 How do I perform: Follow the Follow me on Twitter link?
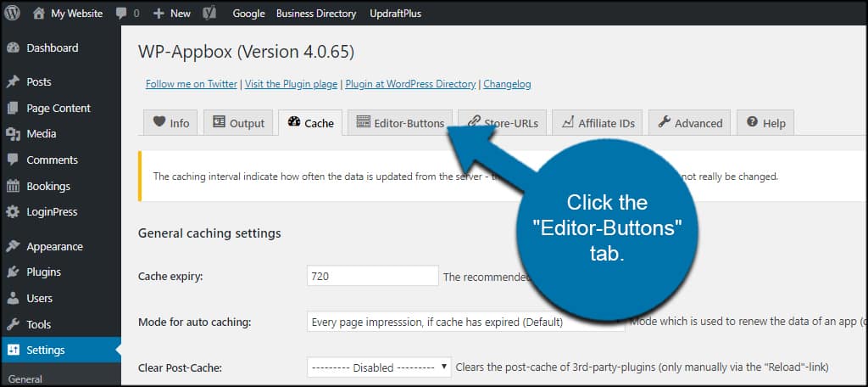[192, 84]
